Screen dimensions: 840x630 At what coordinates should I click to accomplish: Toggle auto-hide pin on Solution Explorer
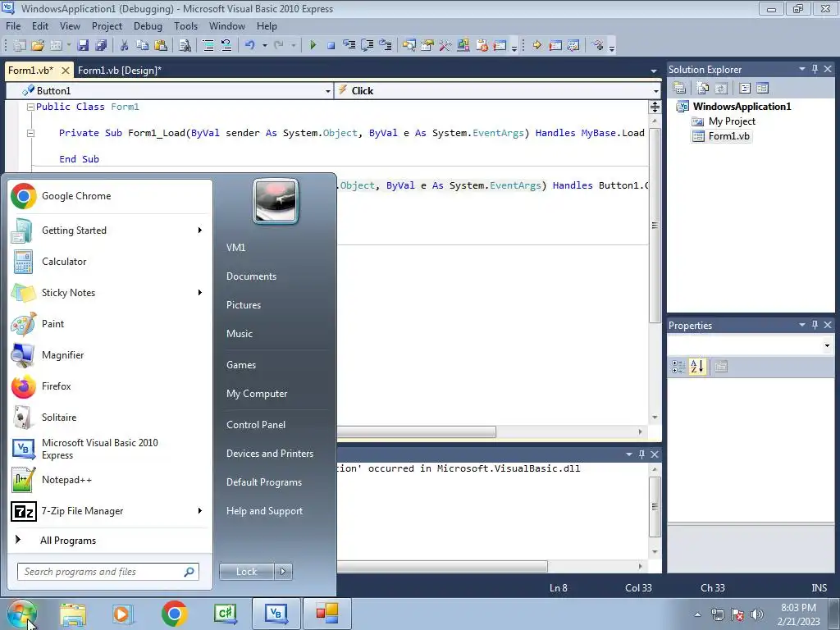(x=815, y=69)
